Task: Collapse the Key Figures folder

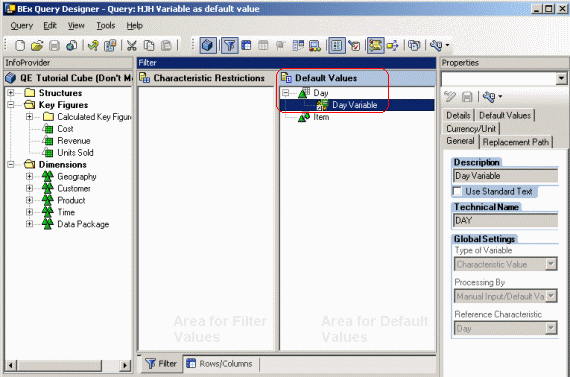Action: coord(11,105)
